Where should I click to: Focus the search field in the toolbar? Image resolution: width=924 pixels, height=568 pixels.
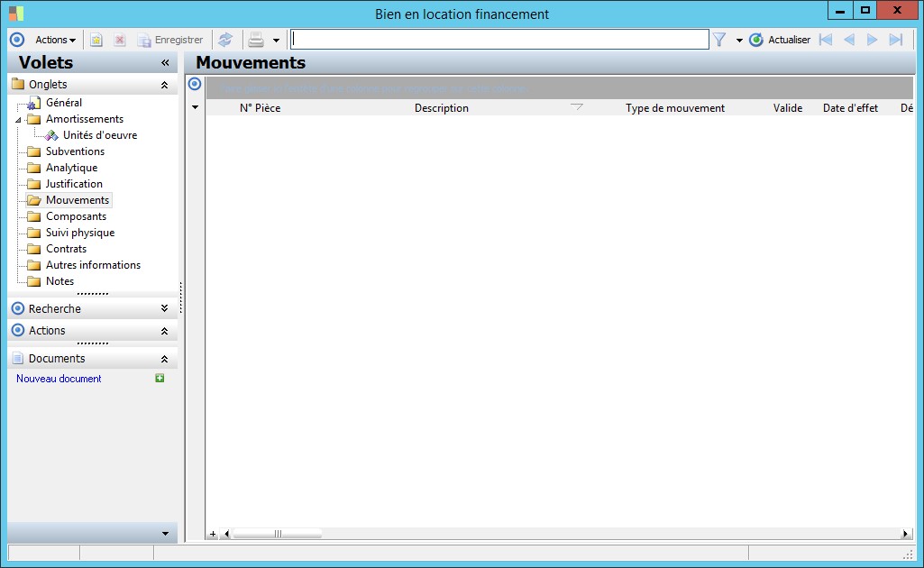pos(499,40)
